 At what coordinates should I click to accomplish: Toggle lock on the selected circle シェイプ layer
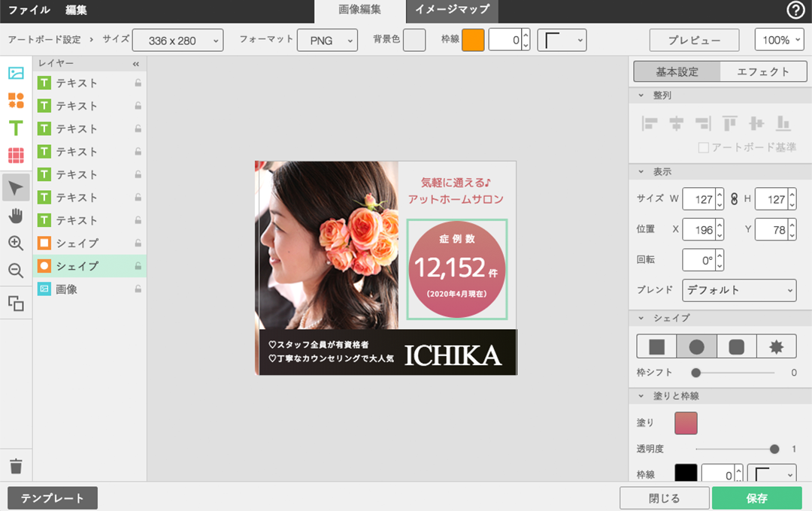tap(138, 266)
